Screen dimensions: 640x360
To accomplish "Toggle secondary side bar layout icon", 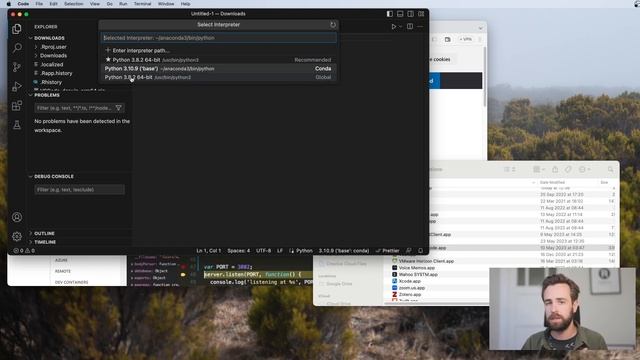I will 410,14.
